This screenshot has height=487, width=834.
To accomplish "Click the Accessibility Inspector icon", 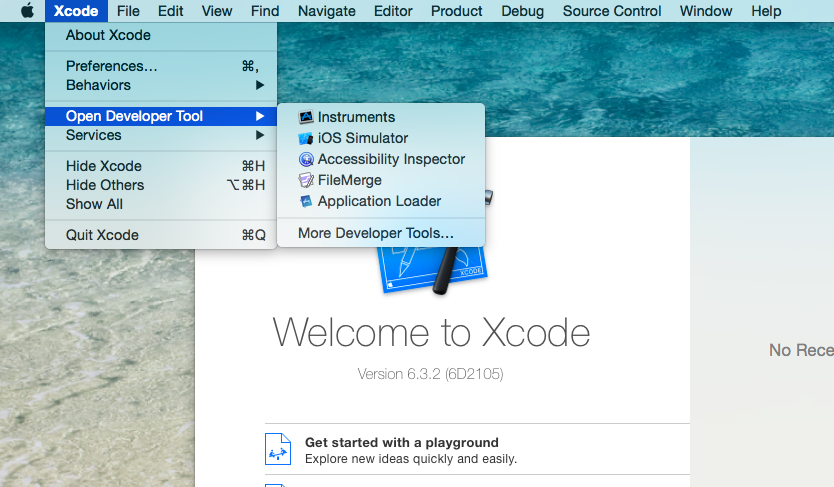I will (306, 159).
